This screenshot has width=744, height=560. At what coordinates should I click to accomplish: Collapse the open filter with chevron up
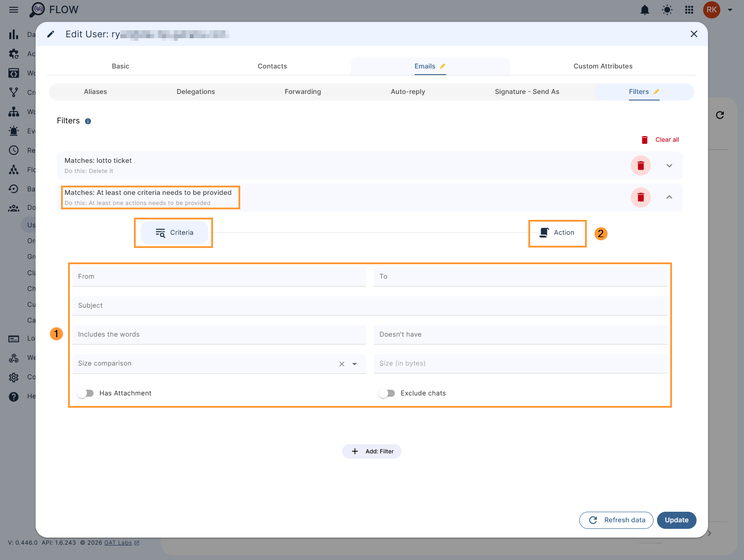point(669,197)
